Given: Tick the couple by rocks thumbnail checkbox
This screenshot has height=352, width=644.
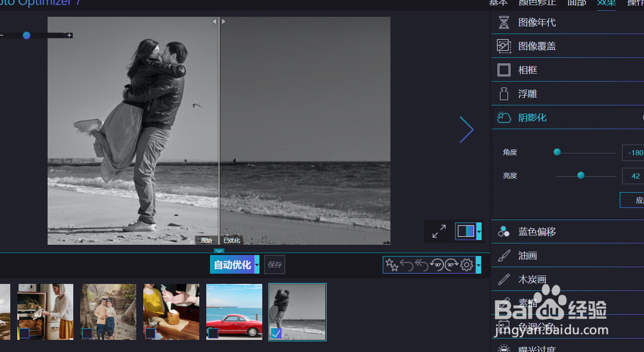Looking at the screenshot, I should click(87, 333).
